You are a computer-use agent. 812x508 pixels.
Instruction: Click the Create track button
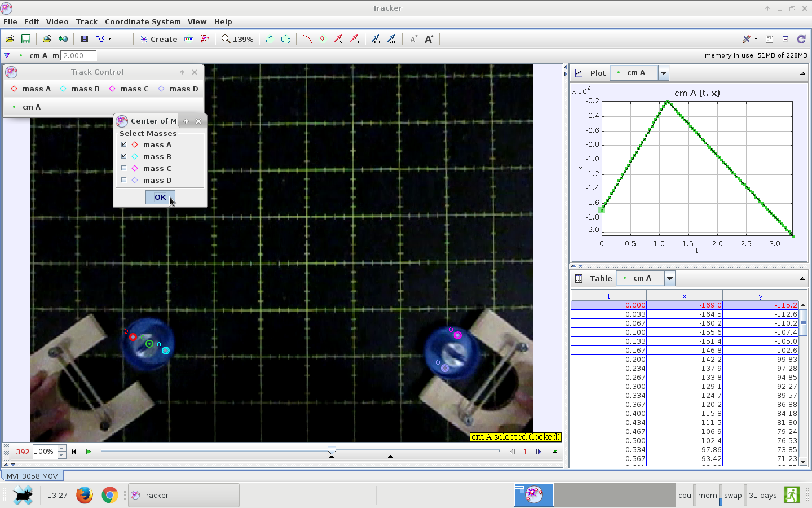click(x=158, y=39)
